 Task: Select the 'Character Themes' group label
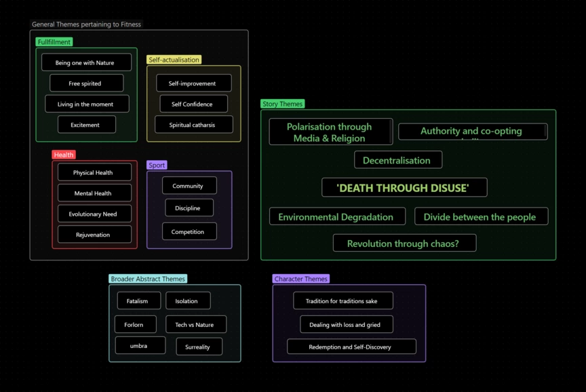pos(301,279)
